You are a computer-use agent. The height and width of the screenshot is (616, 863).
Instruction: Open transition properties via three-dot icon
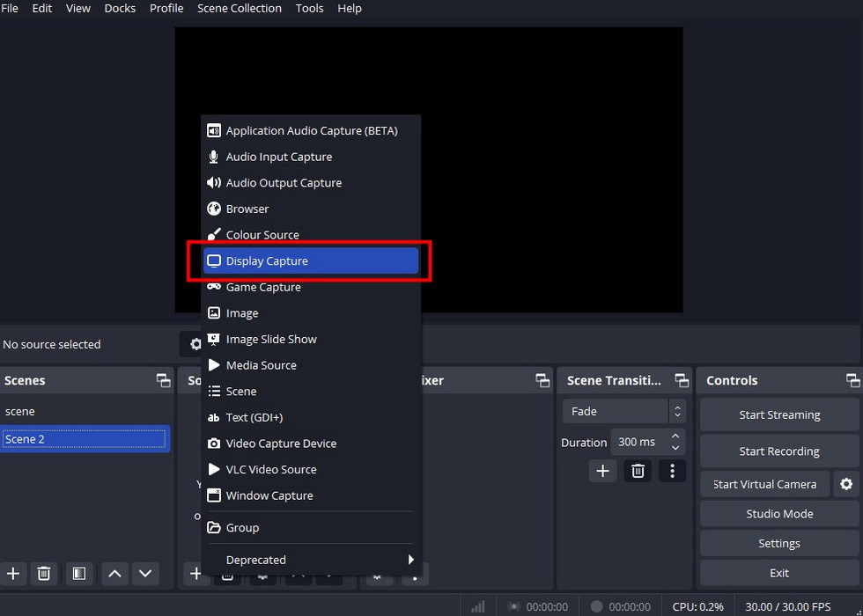click(672, 472)
